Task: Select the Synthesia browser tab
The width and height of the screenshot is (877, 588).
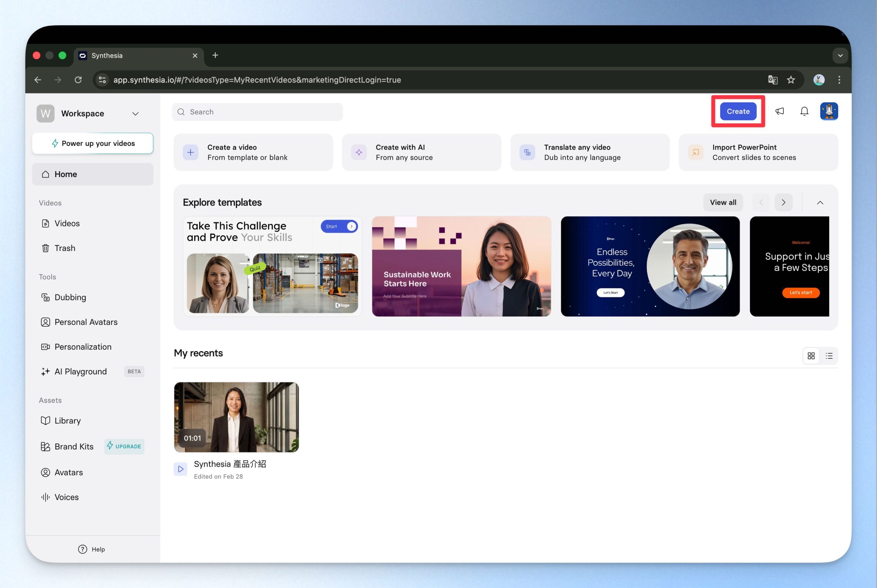Action: 139,55
